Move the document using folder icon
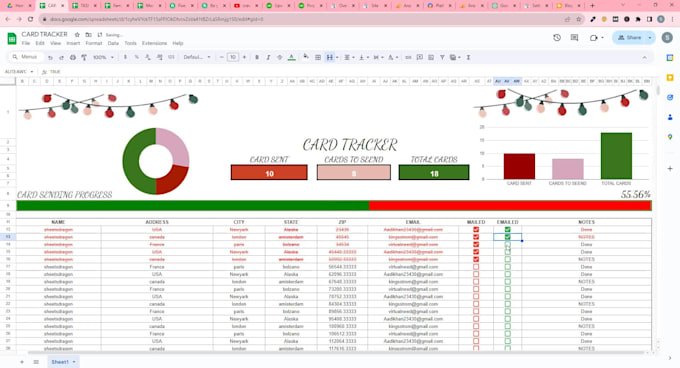Viewport: 680px width, 368px height. tap(88, 35)
